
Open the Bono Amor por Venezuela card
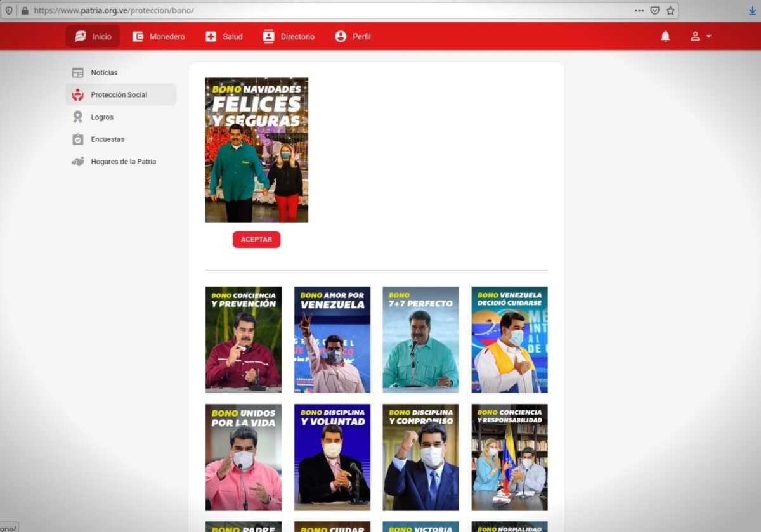coord(332,340)
